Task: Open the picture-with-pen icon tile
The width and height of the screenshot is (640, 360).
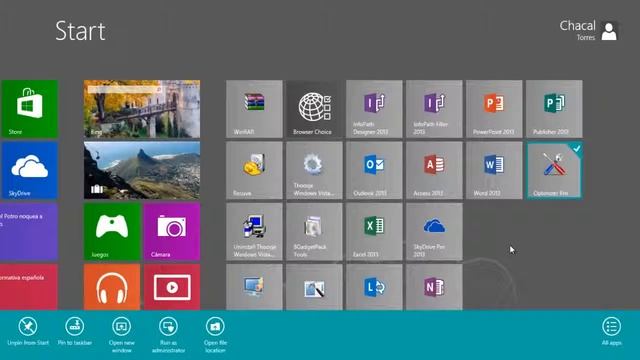Action: (x=314, y=287)
